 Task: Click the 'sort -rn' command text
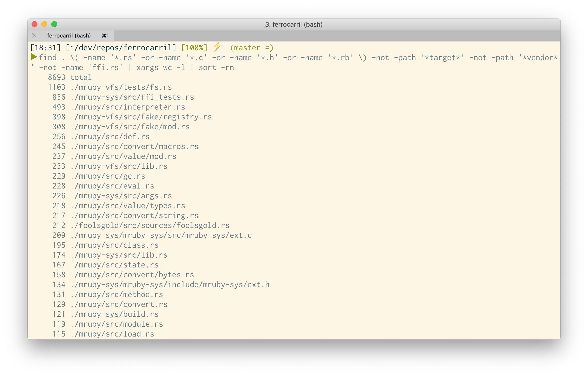tap(216, 67)
